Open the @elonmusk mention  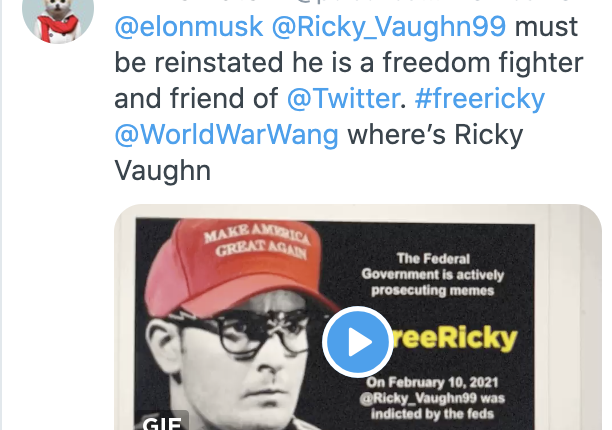[189, 27]
